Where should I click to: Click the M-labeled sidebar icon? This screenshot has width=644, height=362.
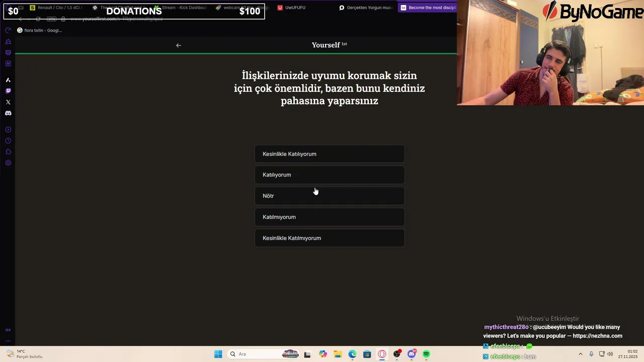pos(8,63)
